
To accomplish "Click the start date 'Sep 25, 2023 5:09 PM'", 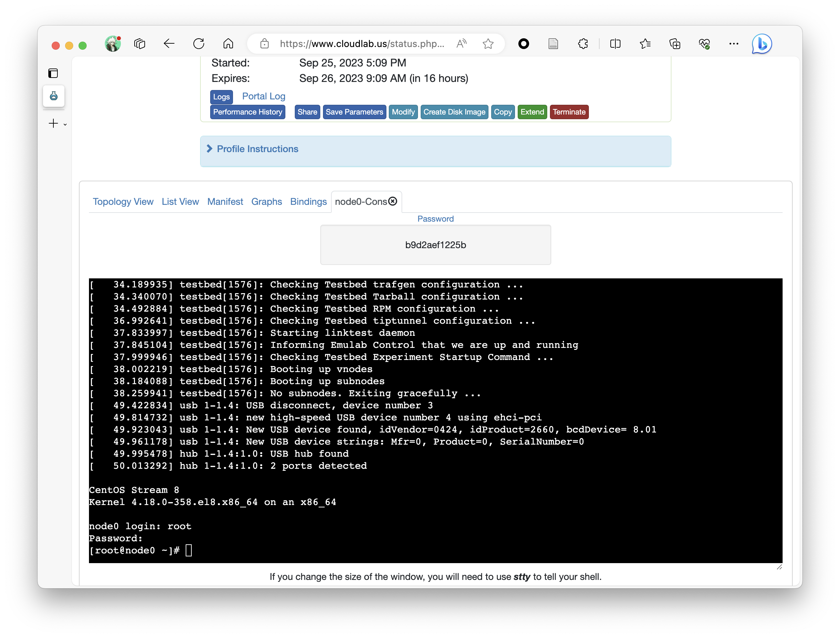I will pyautogui.click(x=353, y=63).
